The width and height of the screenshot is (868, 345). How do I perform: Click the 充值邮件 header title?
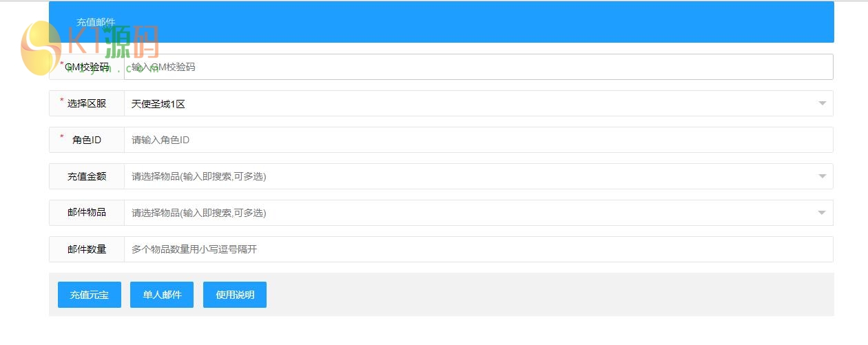point(96,22)
